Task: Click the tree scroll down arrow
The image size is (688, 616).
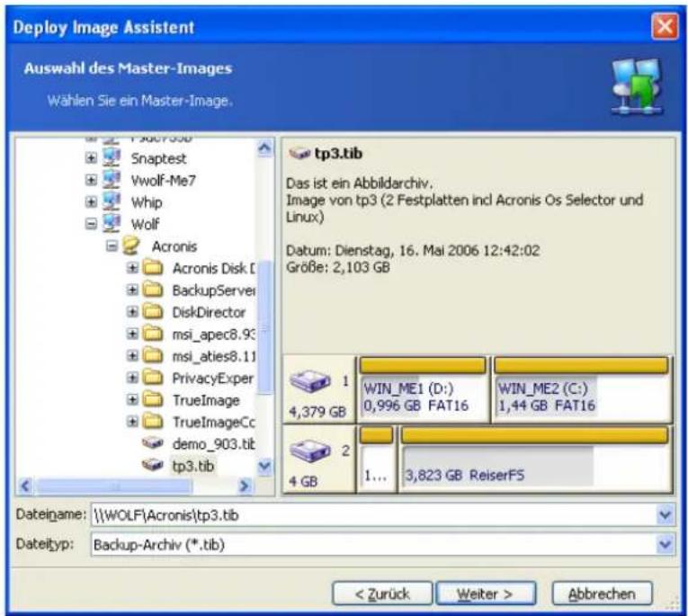Action: (264, 466)
